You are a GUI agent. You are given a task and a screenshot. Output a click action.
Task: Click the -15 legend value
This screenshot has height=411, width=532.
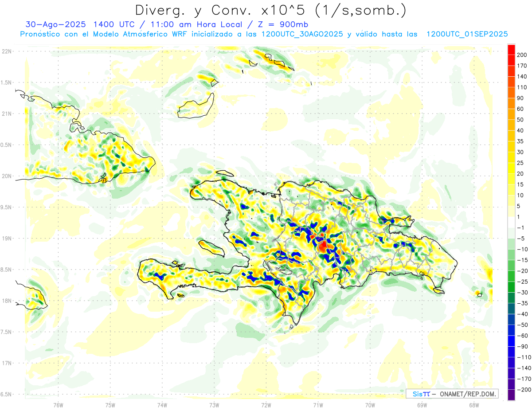click(522, 260)
